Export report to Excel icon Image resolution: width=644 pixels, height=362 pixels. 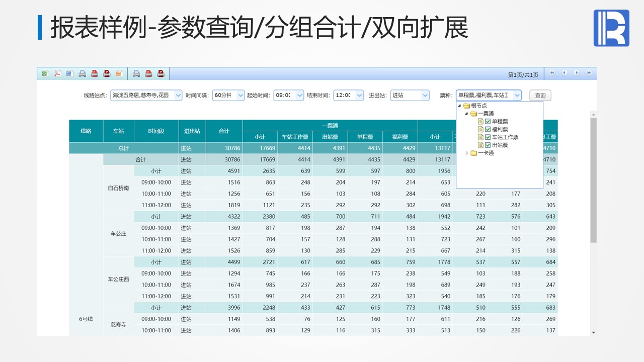pyautogui.click(x=45, y=74)
